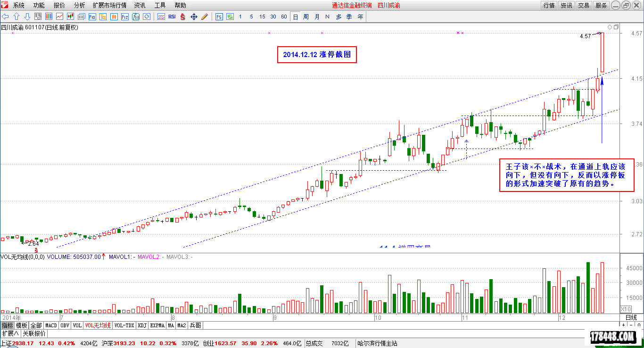
Task: Click the circle box toolbar icon
Action: coord(146,17)
